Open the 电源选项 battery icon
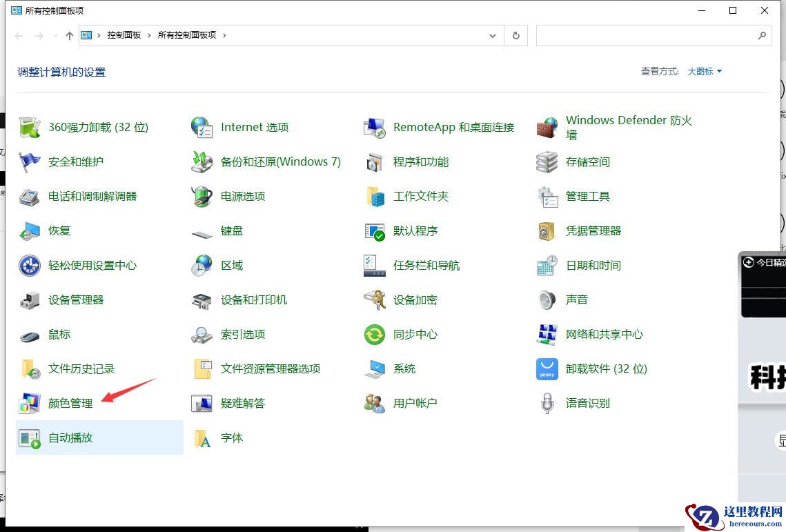The width and height of the screenshot is (786, 532). coord(202,197)
